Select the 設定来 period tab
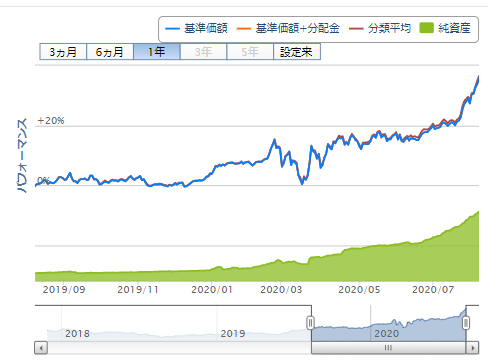The image size is (488, 362). tap(297, 52)
